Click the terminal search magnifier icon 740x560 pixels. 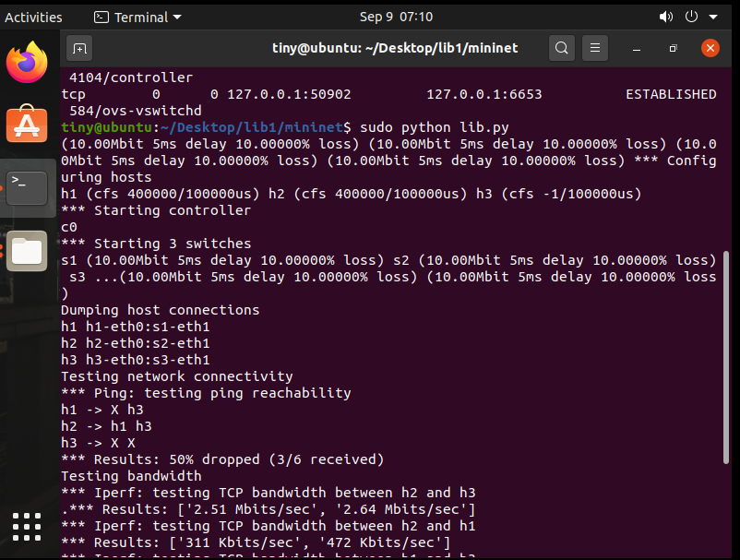click(x=561, y=48)
